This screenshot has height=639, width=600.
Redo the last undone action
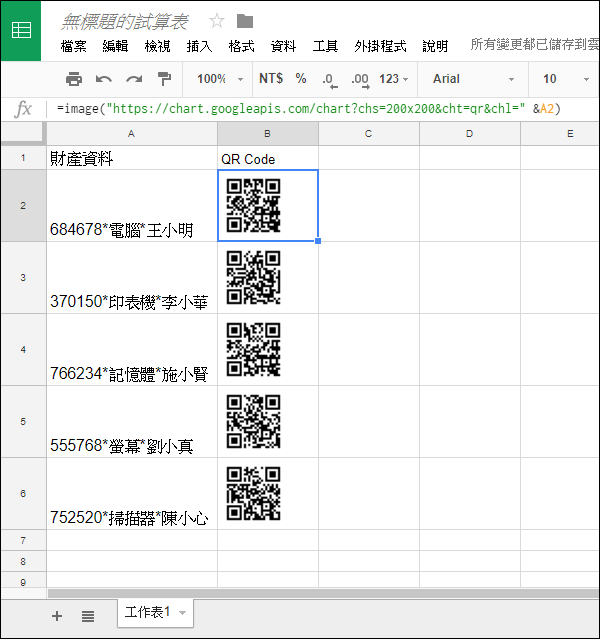coord(134,79)
